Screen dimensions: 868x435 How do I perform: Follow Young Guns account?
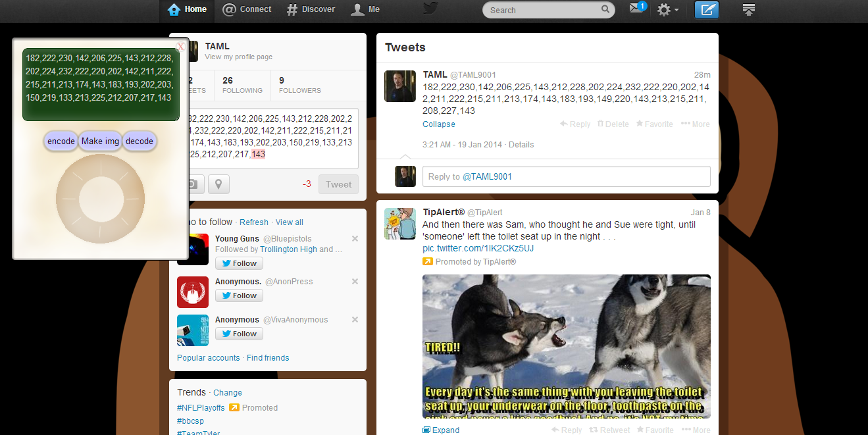(239, 263)
